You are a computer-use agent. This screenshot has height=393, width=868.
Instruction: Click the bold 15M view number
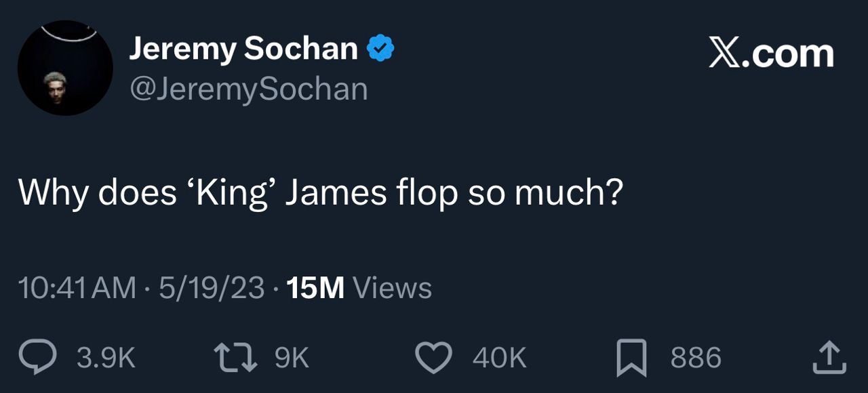click(x=315, y=288)
